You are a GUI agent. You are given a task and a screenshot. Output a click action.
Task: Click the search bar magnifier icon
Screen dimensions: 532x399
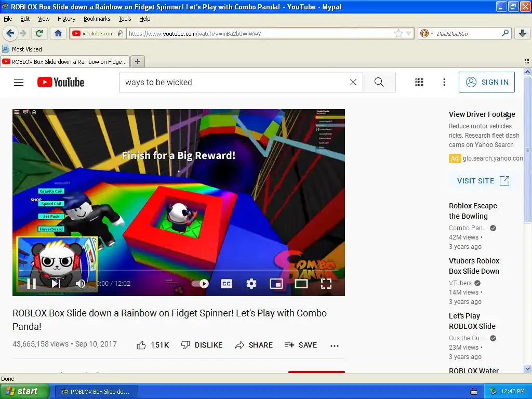(x=505, y=33)
